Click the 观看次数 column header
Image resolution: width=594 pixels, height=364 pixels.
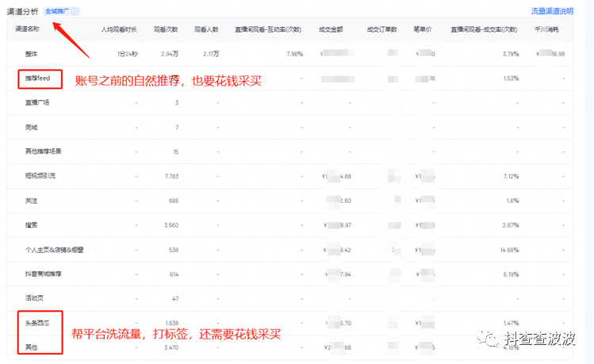(x=166, y=29)
